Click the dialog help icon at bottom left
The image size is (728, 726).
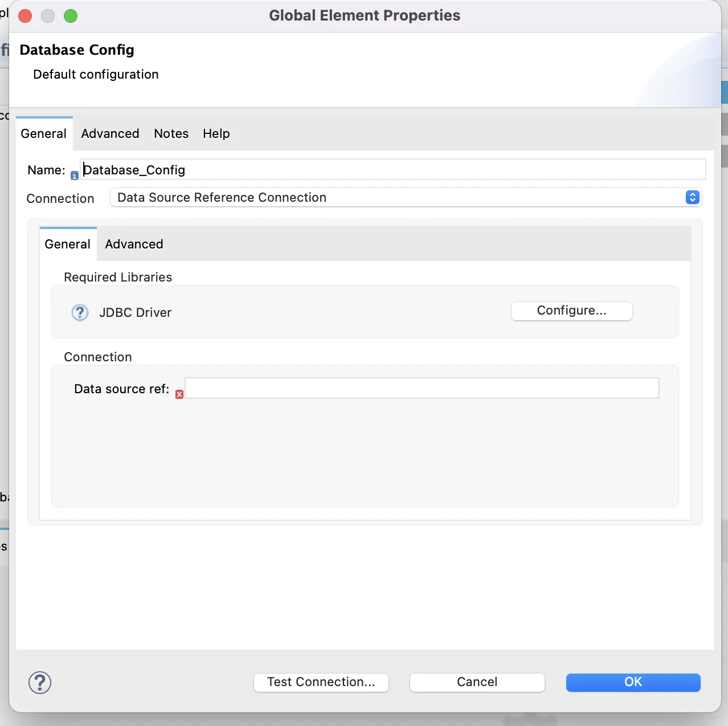40,682
